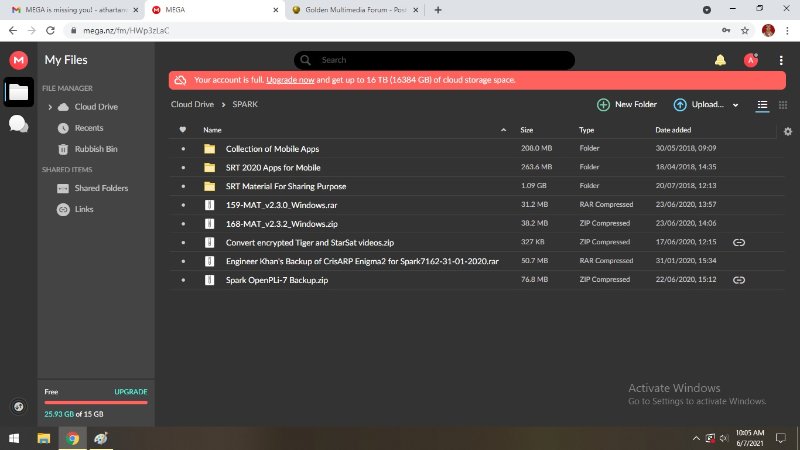Toggle favourite dot for 168-MAT_v2.3.2_Windows.zip
The image size is (800, 450).
pyautogui.click(x=183, y=224)
